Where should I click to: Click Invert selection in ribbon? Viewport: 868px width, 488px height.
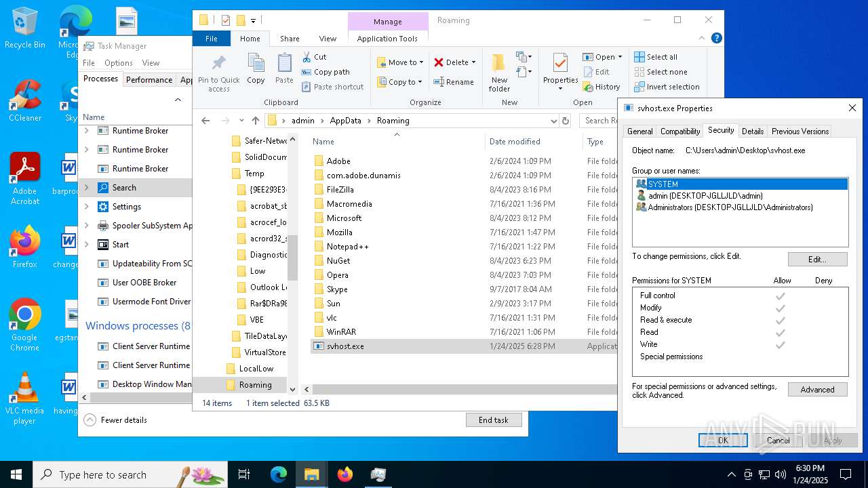click(667, 87)
